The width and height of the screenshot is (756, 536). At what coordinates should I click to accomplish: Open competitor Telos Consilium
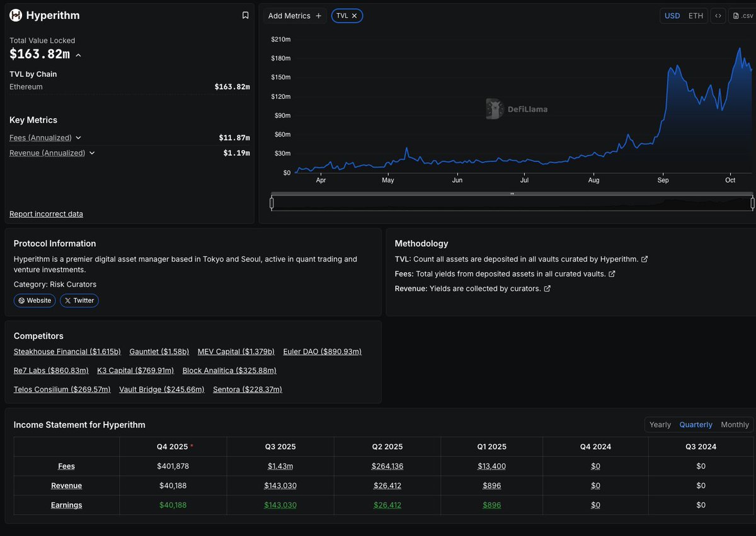62,389
